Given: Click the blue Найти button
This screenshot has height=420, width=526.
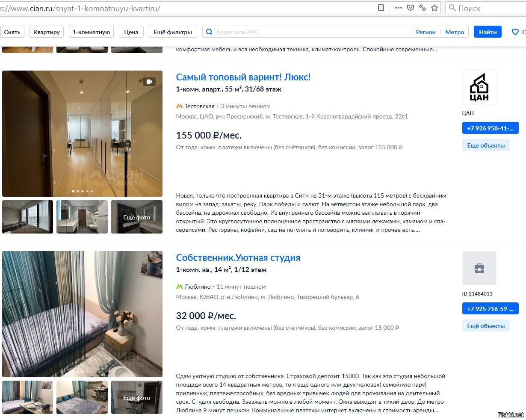Looking at the screenshot, I should click(488, 32).
